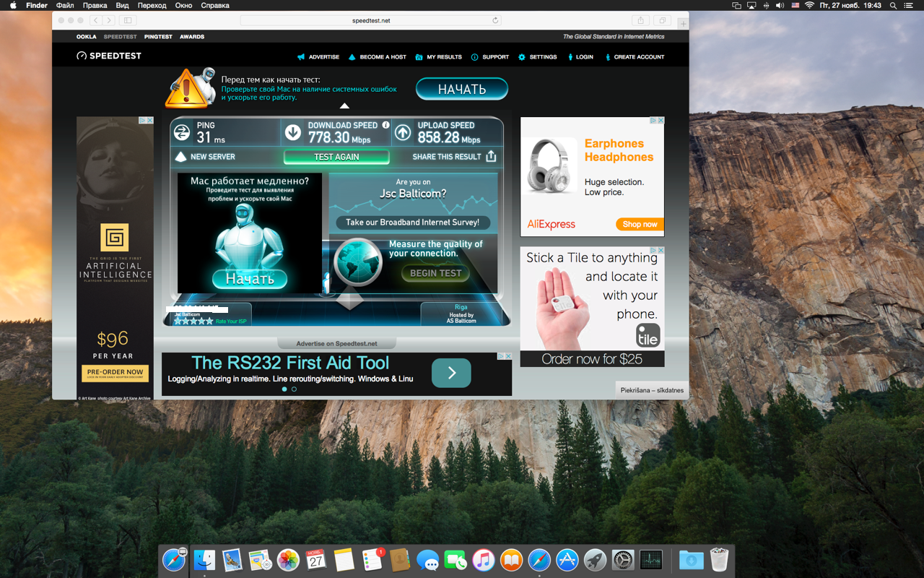Open the keyboard layout flag menu
The image size is (924, 578).
pos(794,6)
